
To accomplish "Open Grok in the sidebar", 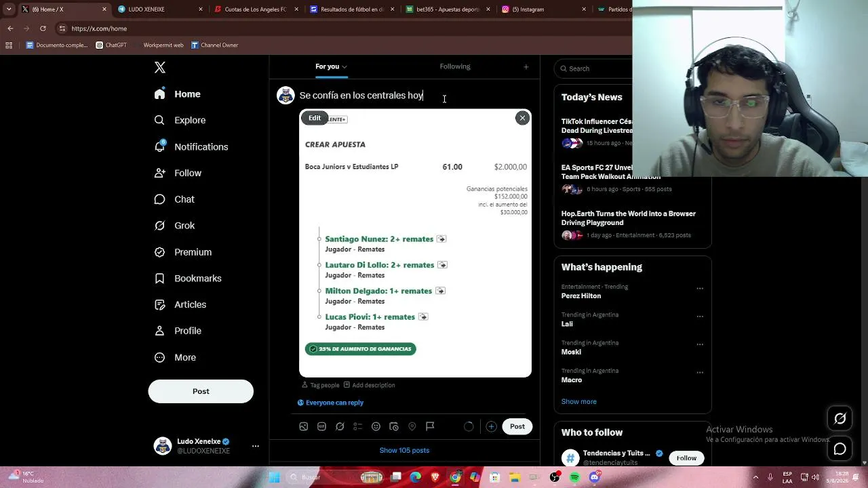I will click(x=174, y=226).
